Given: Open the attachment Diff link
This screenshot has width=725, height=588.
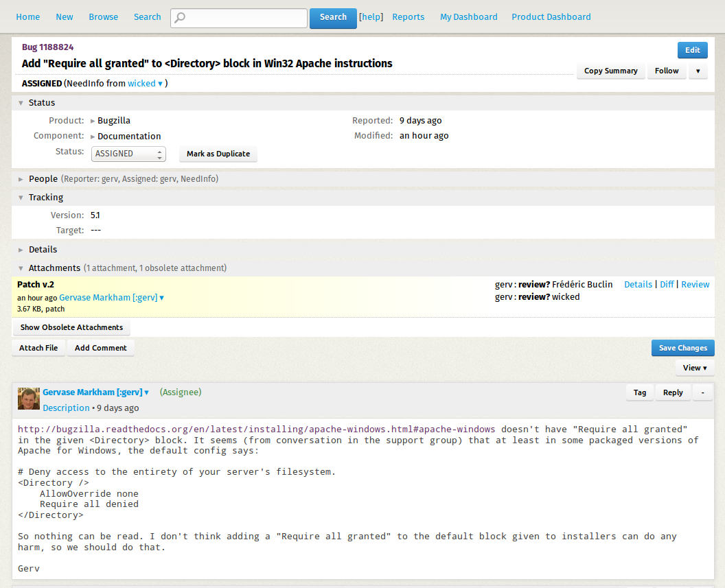Looking at the screenshot, I should 666,285.
